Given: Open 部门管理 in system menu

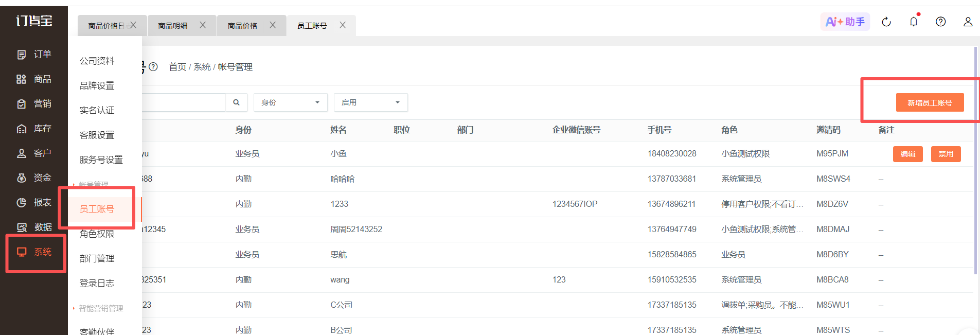Looking at the screenshot, I should point(97,258).
